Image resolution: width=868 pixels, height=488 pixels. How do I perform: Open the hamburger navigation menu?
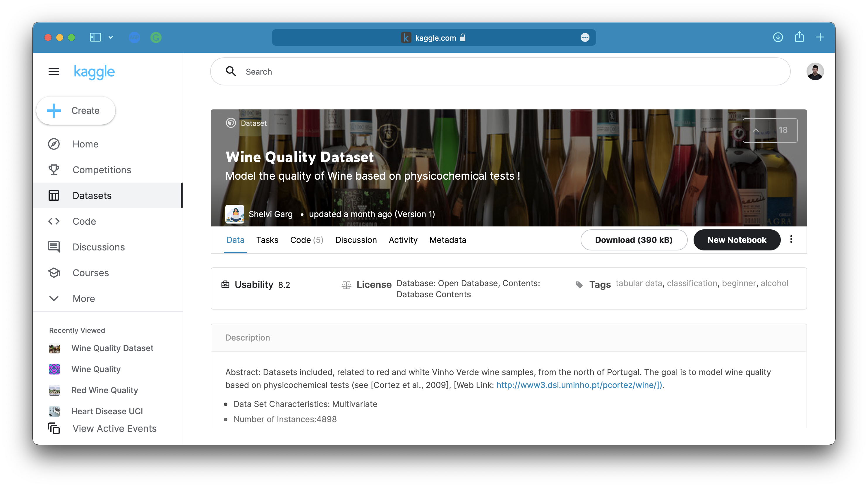(x=54, y=71)
